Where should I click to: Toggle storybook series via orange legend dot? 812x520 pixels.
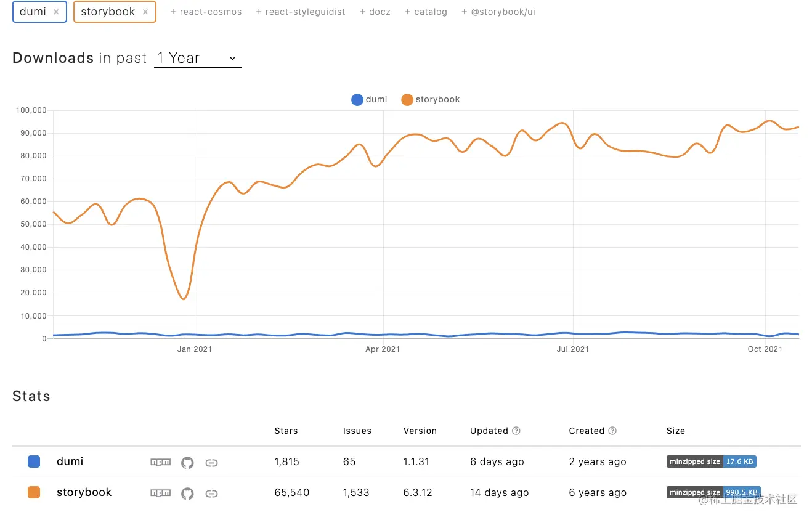[x=407, y=99]
